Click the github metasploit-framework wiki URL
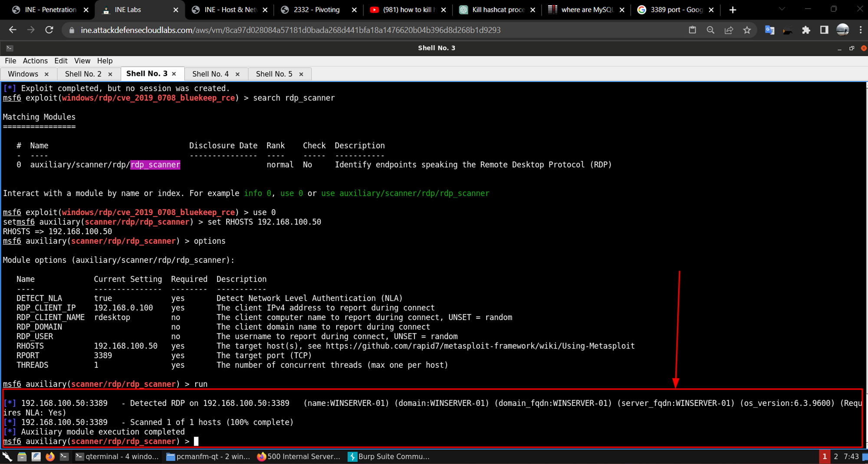Viewport: 868px width, 464px height. tap(480, 346)
